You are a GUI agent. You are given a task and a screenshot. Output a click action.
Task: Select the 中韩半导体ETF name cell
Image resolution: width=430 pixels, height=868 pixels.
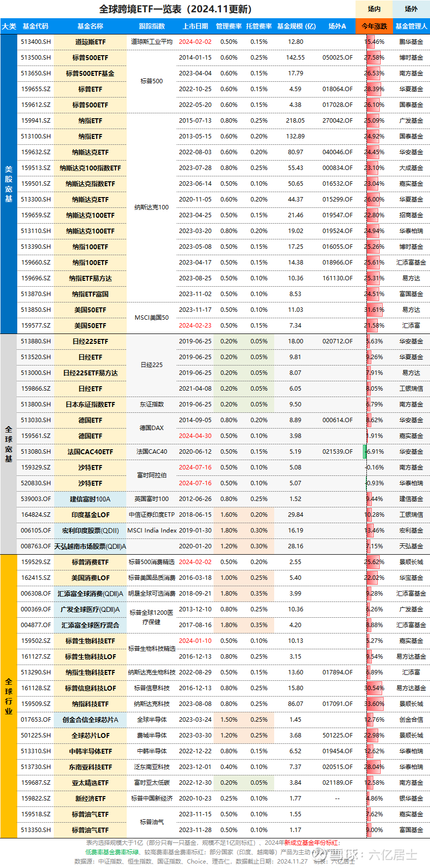point(90,751)
